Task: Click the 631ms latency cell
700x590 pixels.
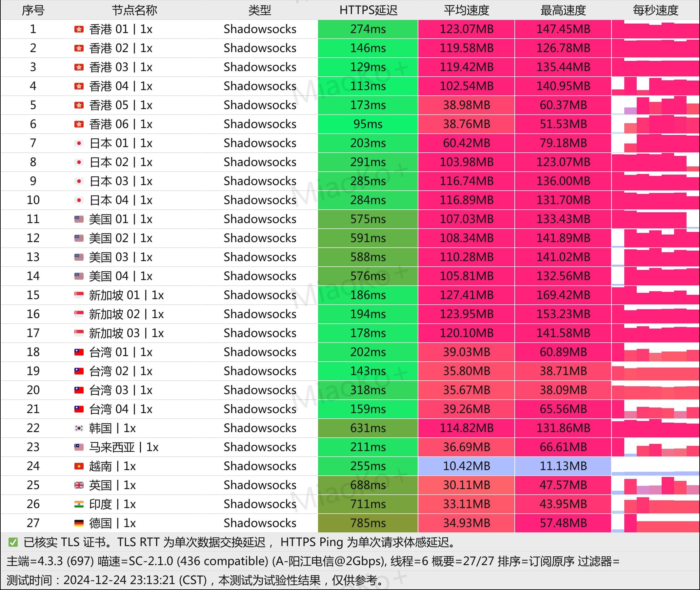Action: click(x=368, y=428)
